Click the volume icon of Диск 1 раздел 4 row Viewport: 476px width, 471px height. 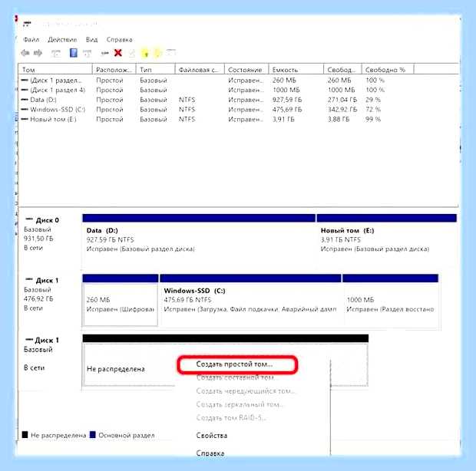coord(25,90)
